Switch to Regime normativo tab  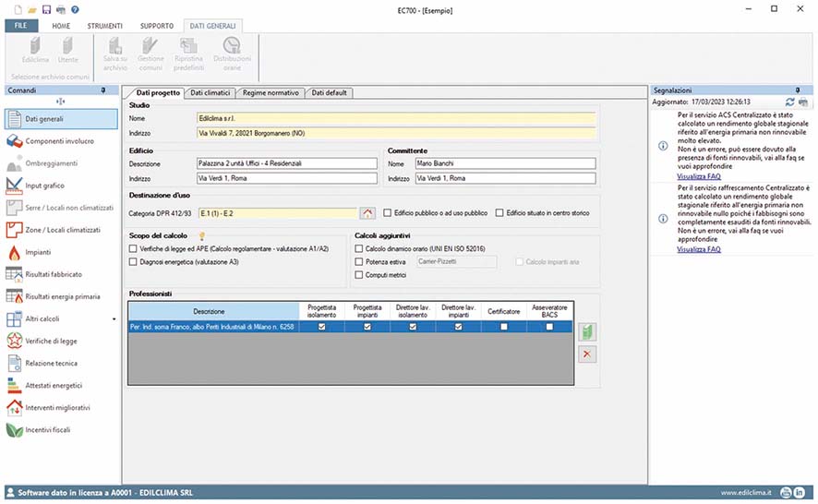271,93
